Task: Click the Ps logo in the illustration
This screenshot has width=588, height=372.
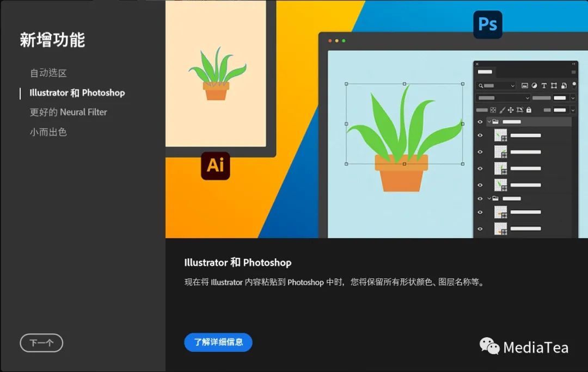Action: [487, 24]
